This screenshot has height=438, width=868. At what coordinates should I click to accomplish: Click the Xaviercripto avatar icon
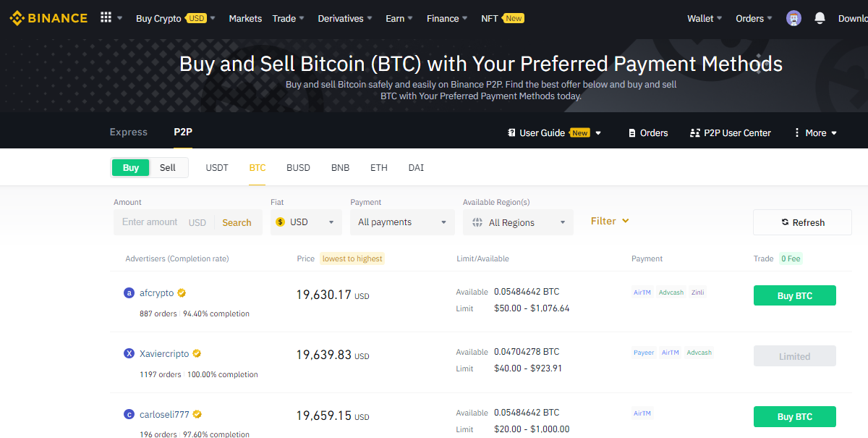[x=129, y=354]
